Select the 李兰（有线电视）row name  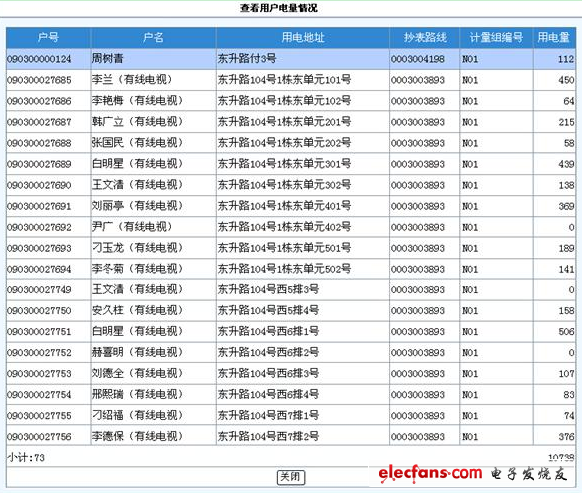pos(132,79)
